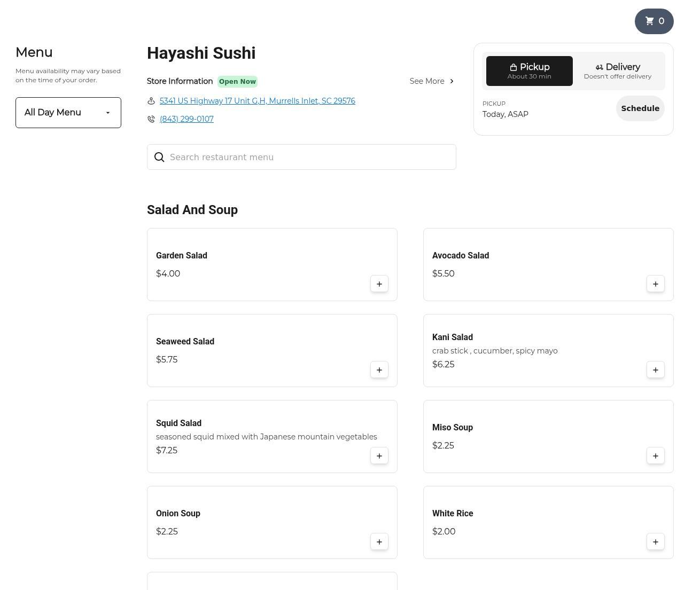Viewport: 700px width, 590px height.
Task: Select the Pickup order option
Action: [529, 71]
